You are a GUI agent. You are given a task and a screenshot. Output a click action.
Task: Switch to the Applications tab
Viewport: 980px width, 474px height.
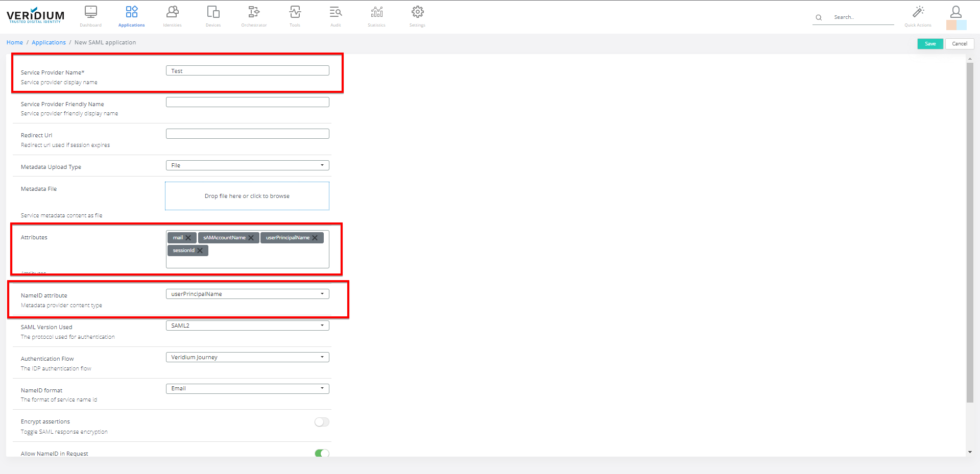tap(131, 16)
